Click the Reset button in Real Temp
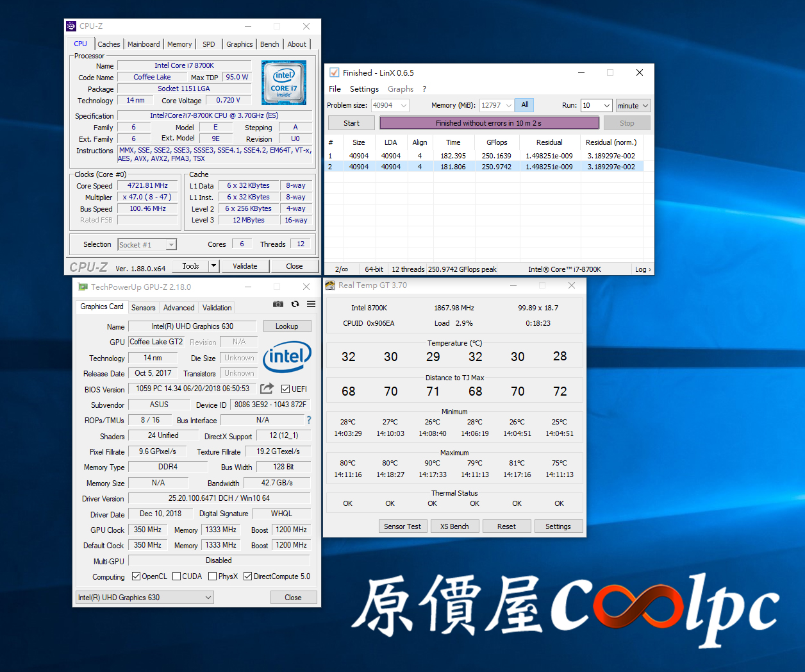The height and width of the screenshot is (672, 805). (506, 526)
